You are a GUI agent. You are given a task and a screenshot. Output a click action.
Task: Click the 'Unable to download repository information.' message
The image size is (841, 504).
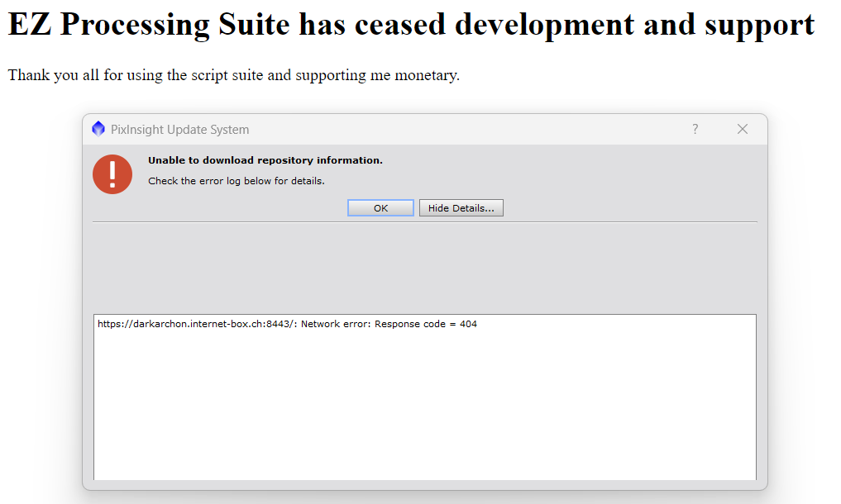pyautogui.click(x=265, y=160)
